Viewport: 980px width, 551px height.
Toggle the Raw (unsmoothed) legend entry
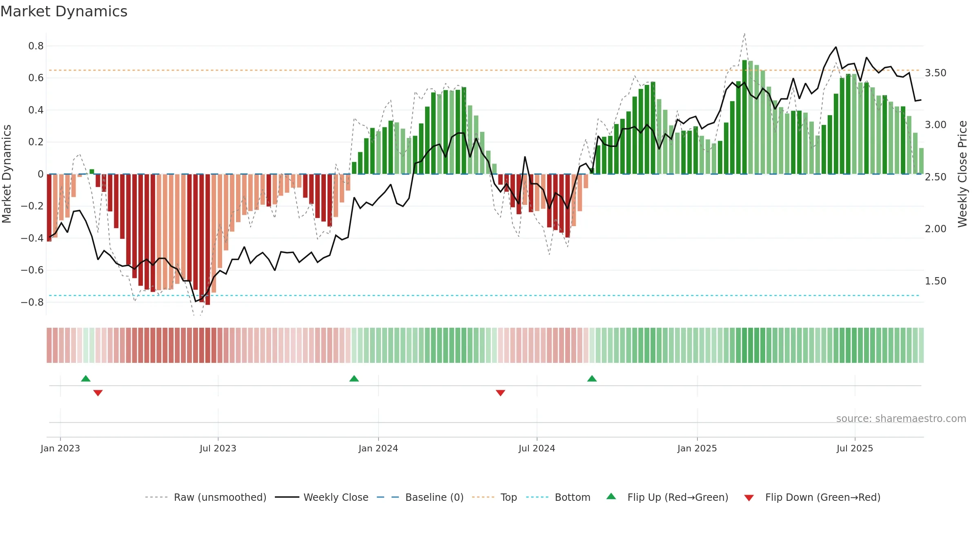(205, 497)
